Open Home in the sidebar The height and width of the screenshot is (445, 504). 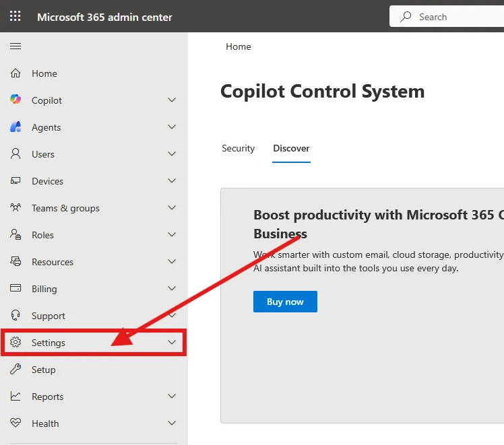tap(44, 73)
